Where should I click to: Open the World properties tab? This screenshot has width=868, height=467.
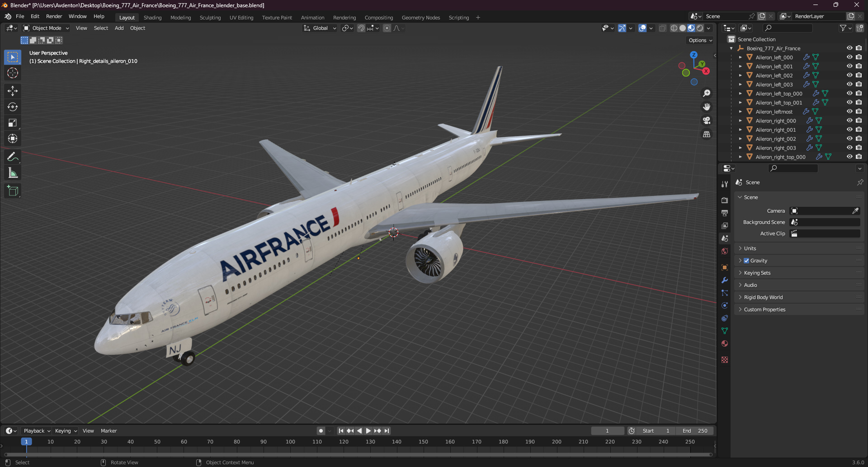pos(725,251)
